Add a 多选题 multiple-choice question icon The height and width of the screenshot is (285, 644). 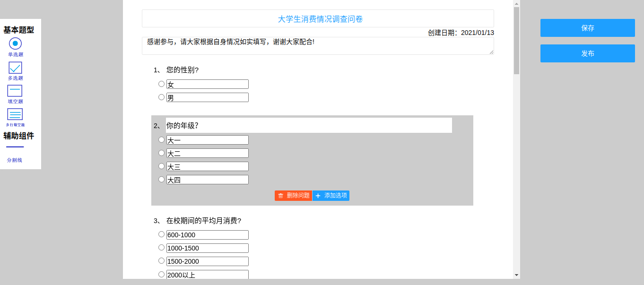point(15,68)
